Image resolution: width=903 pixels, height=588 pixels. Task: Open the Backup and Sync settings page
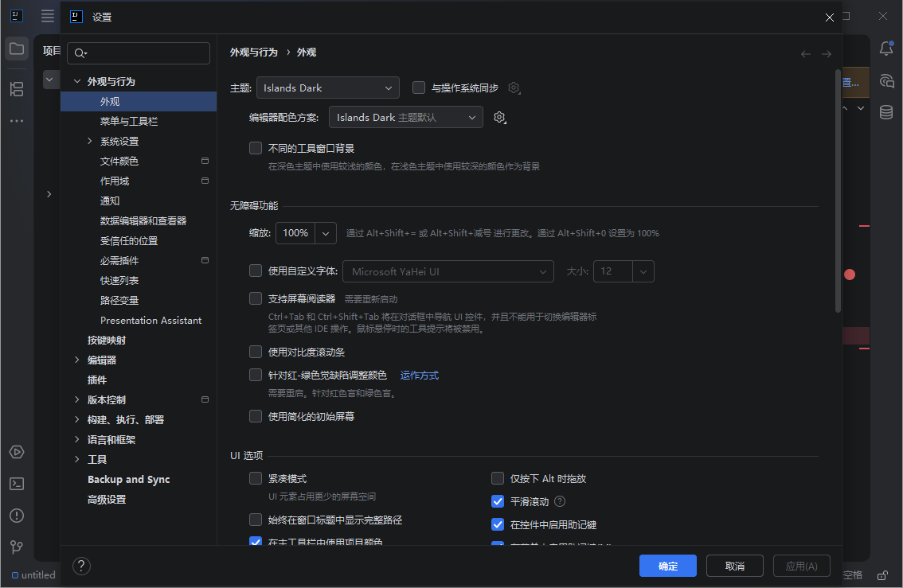point(128,479)
